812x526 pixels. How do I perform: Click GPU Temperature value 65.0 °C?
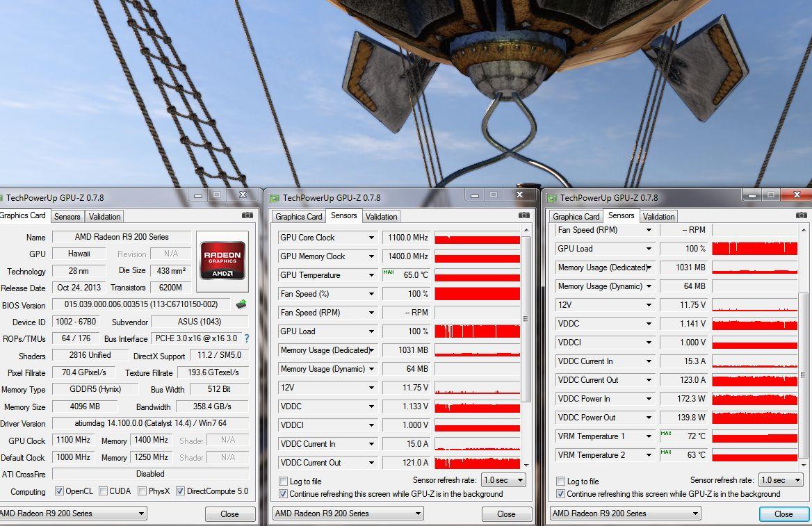click(407, 275)
